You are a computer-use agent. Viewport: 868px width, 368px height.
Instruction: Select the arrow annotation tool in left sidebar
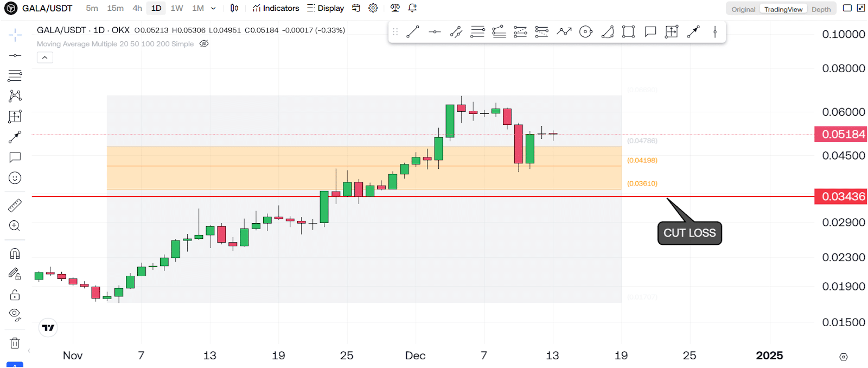(x=15, y=137)
